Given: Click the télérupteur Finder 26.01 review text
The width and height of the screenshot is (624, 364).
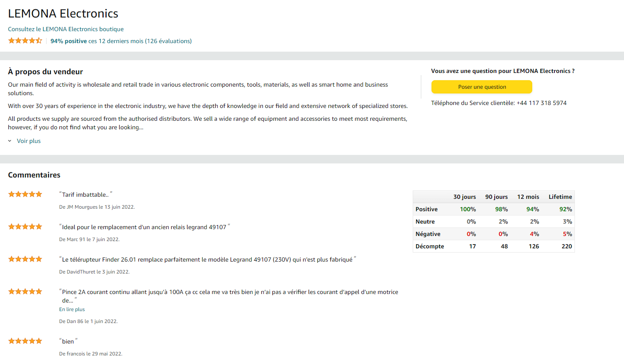Looking at the screenshot, I should (x=207, y=259).
